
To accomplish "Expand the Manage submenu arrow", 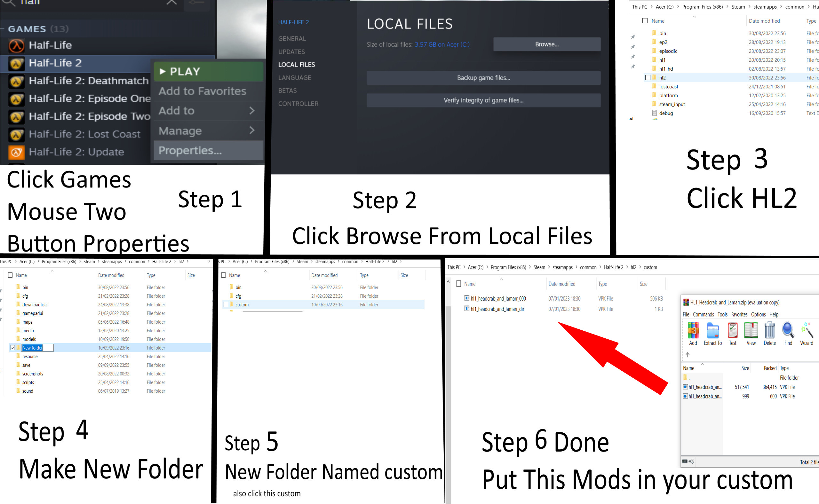I will click(252, 130).
